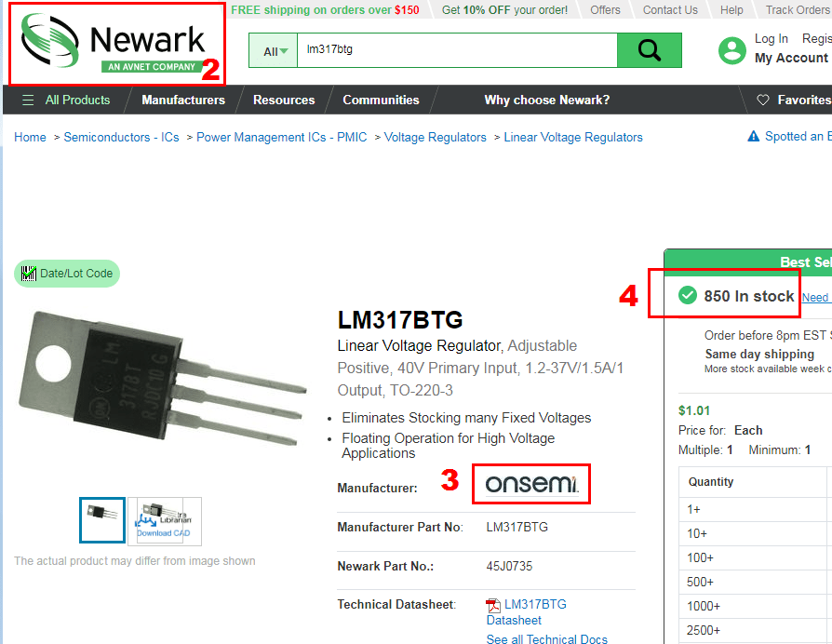Screen dimensions: 832x644
Task: Open the All Products menu
Action: (77, 100)
